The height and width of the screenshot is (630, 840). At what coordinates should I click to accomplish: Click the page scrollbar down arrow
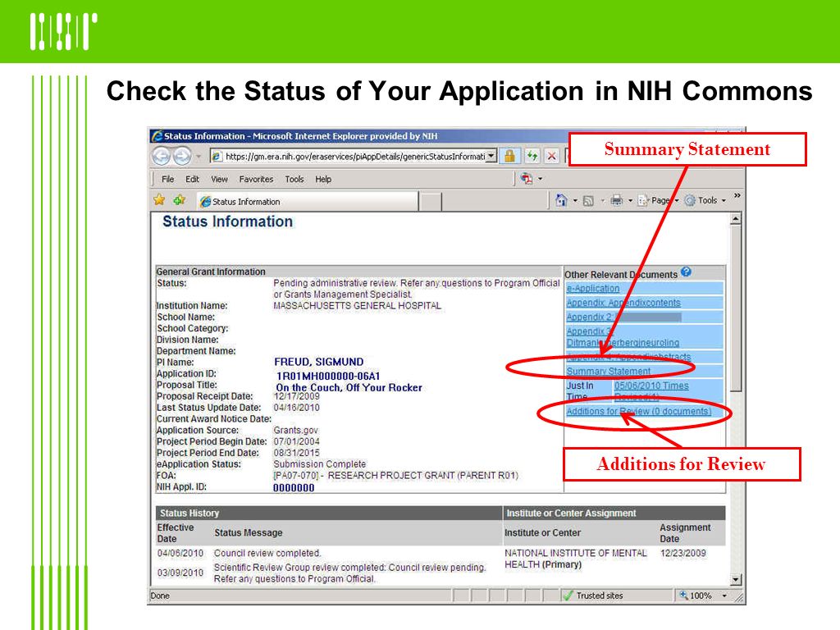[736, 579]
